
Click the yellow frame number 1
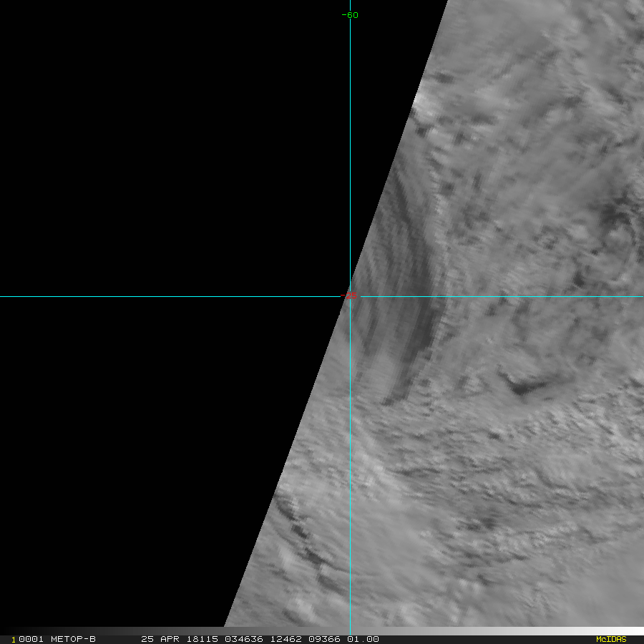tap(14, 640)
